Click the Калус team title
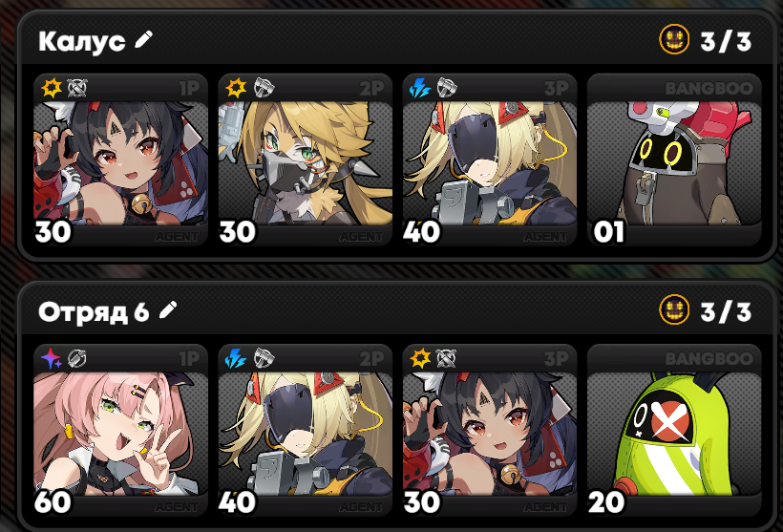This screenshot has width=783, height=532. tap(82, 40)
